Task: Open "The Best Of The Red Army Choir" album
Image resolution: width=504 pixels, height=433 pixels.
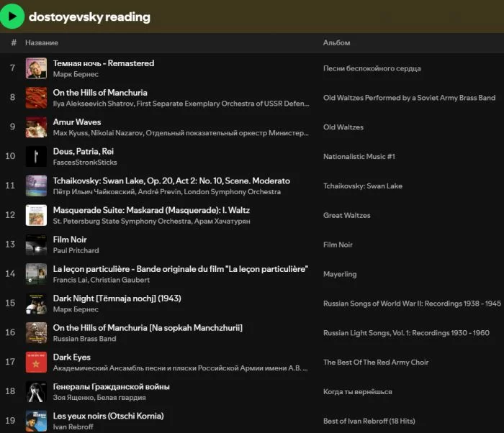Action: (x=376, y=363)
